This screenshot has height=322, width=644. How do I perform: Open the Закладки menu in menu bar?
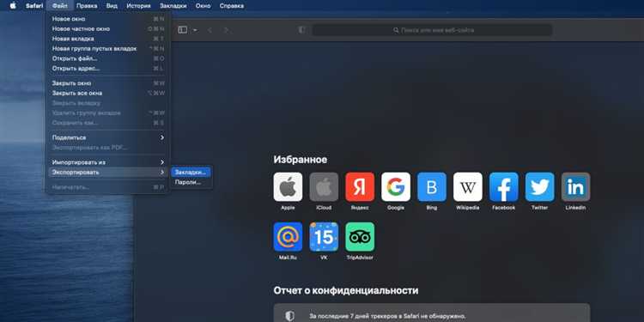pos(173,6)
